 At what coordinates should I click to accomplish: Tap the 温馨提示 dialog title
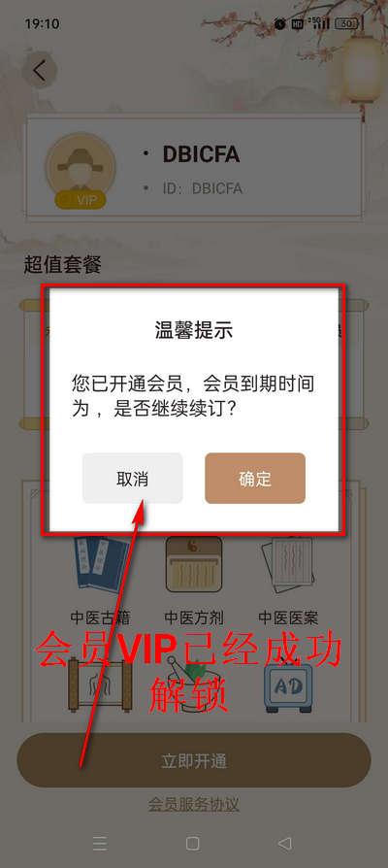193,330
